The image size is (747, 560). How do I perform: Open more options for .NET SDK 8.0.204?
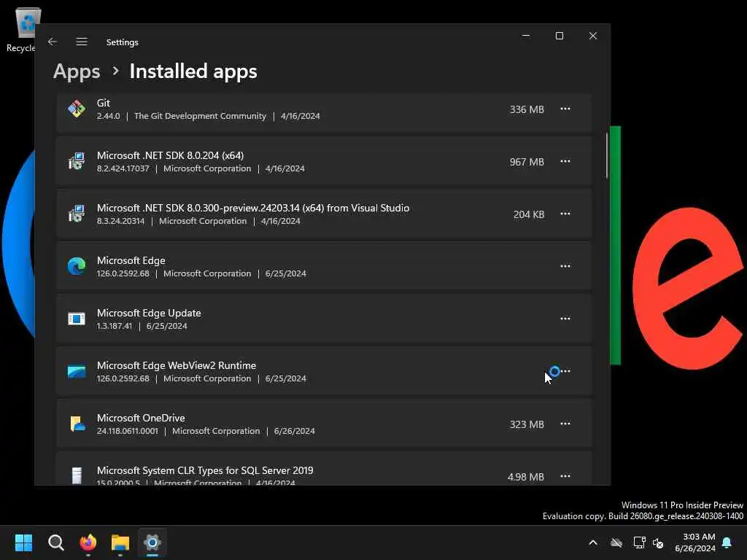coord(565,161)
